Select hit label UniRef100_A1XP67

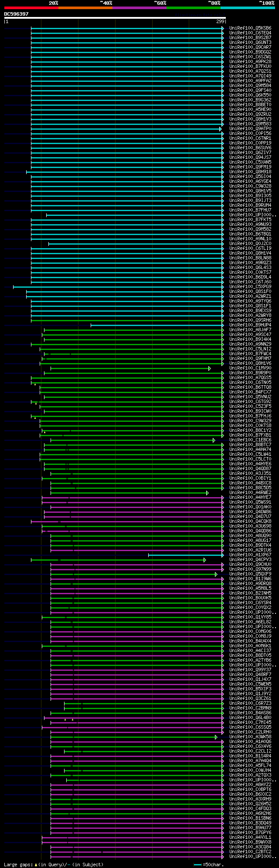click(x=250, y=555)
